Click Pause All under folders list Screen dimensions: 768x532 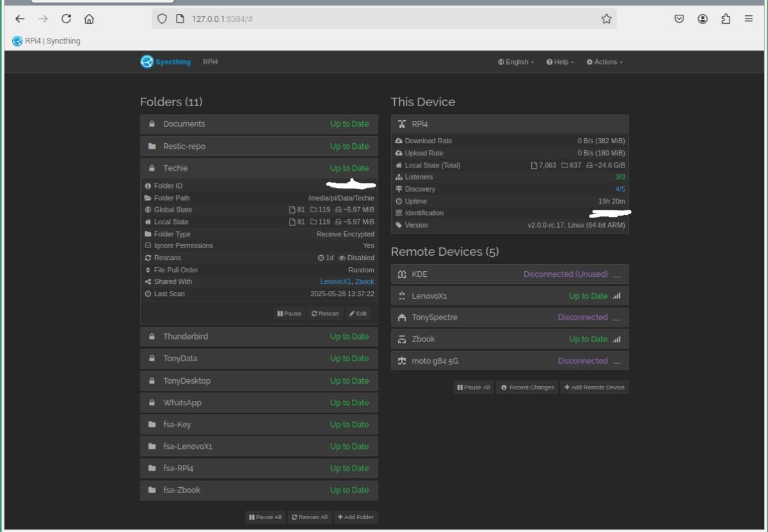tap(265, 517)
